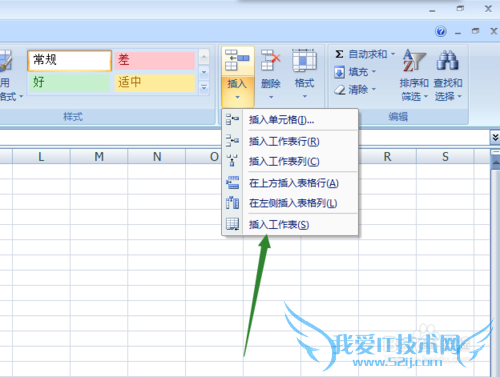Apply the 常规 cell style

click(70, 60)
